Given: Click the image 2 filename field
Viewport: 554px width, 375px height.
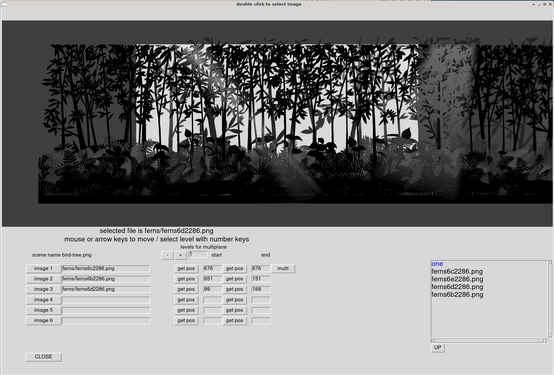Looking at the screenshot, I should click(x=106, y=279).
